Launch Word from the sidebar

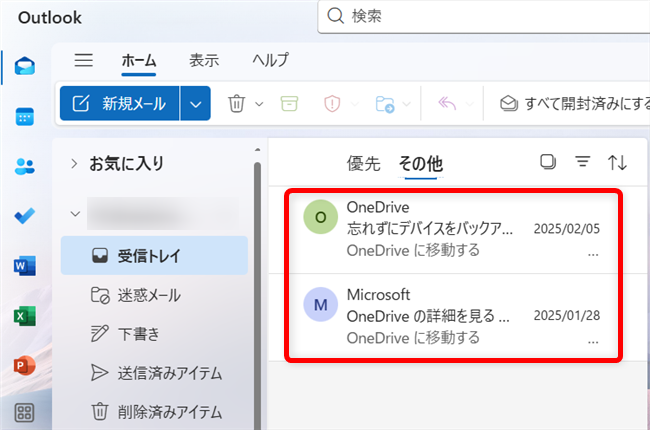25,266
